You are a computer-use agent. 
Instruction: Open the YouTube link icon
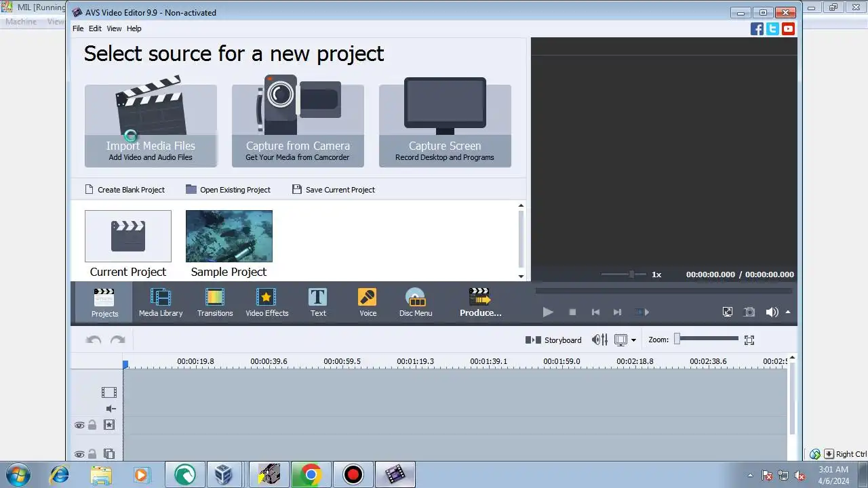(788, 28)
